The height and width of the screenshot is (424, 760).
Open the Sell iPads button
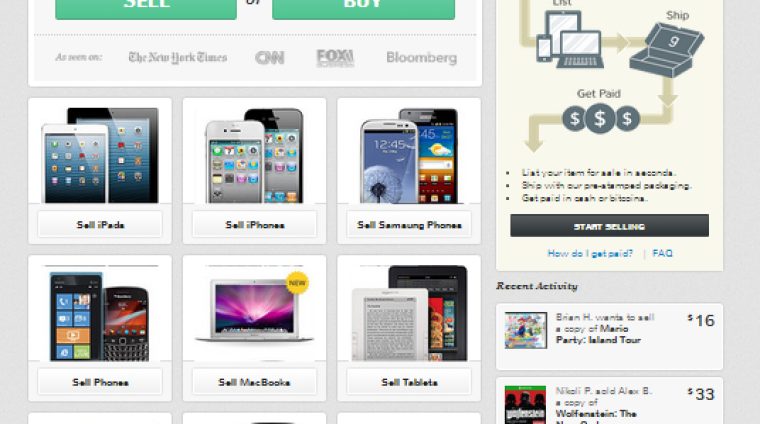[100, 225]
